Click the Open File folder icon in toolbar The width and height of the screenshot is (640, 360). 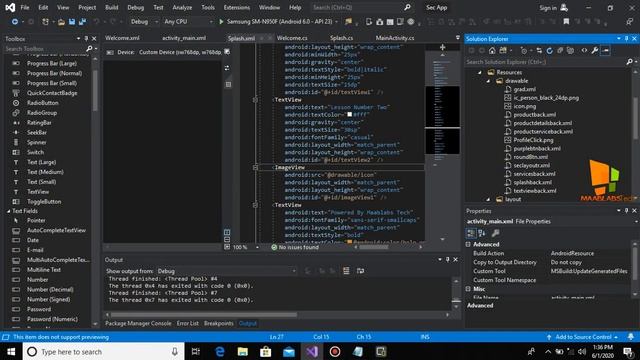(x=61, y=22)
